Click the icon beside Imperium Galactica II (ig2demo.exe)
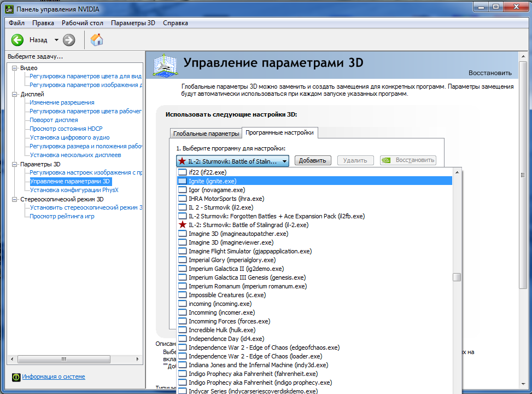Screen dimensions: 532x394 [183, 269]
